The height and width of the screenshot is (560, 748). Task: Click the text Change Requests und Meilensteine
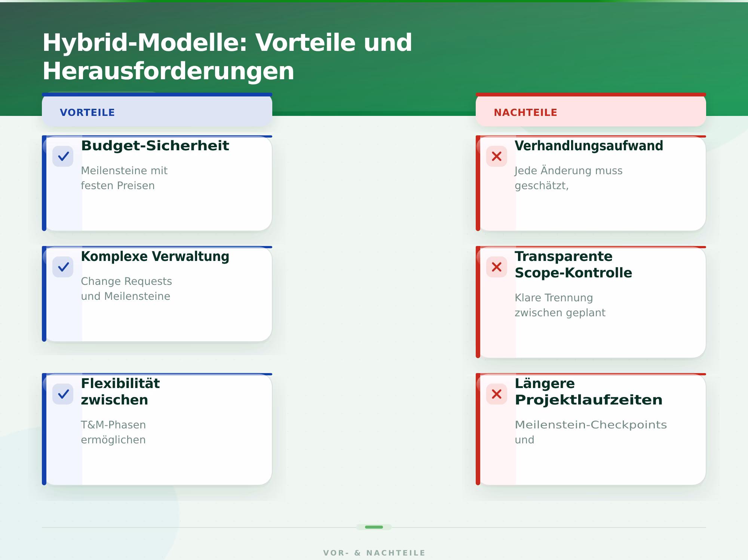126,289
